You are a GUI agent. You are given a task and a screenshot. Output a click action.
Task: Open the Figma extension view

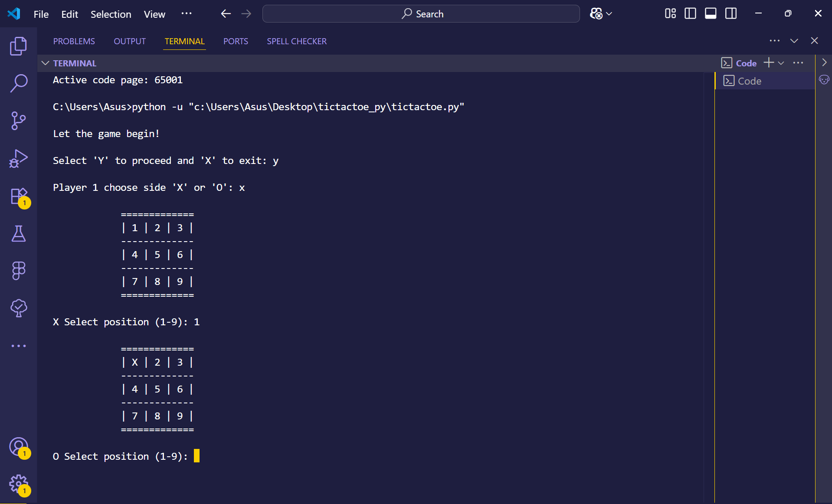pyautogui.click(x=18, y=271)
